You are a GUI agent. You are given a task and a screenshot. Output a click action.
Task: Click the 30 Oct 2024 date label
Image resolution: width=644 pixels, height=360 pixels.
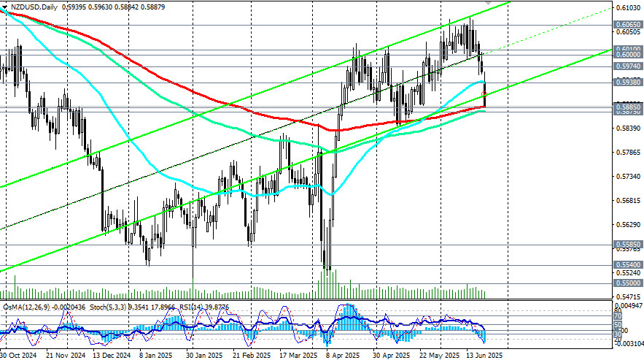[18, 355]
